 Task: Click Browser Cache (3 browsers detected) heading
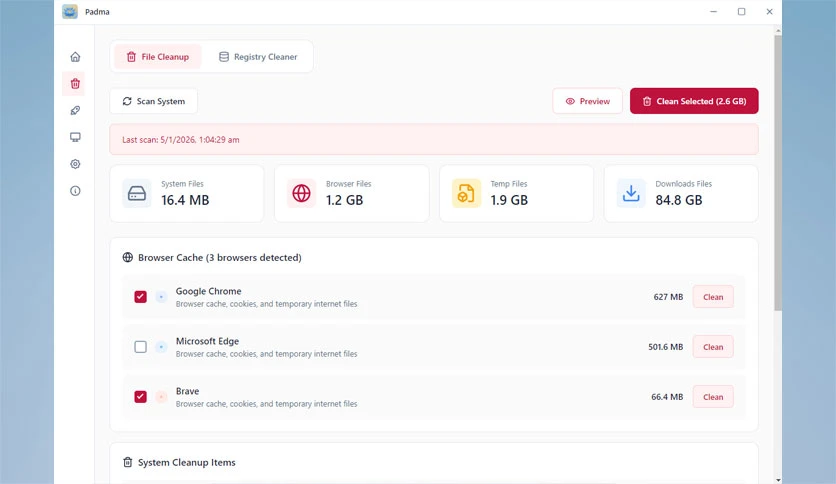[220, 257]
